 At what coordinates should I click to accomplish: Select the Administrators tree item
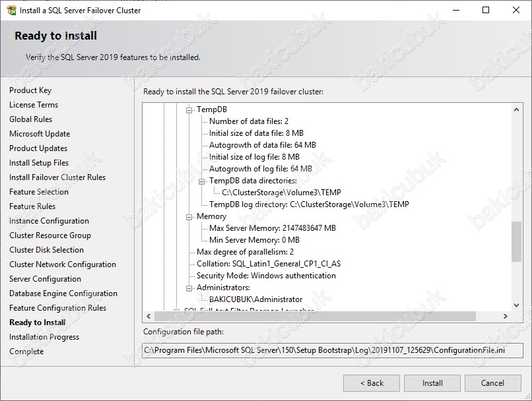pyautogui.click(x=223, y=288)
